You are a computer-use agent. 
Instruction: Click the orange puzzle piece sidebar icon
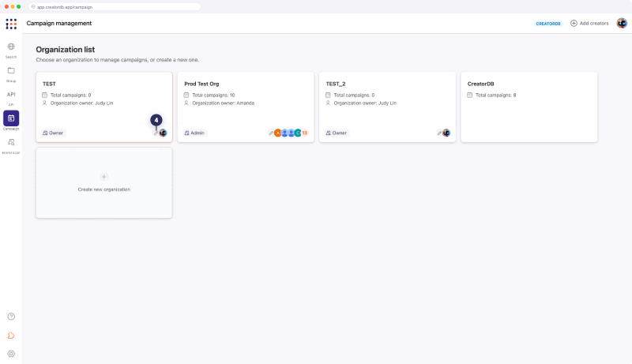tap(11, 336)
